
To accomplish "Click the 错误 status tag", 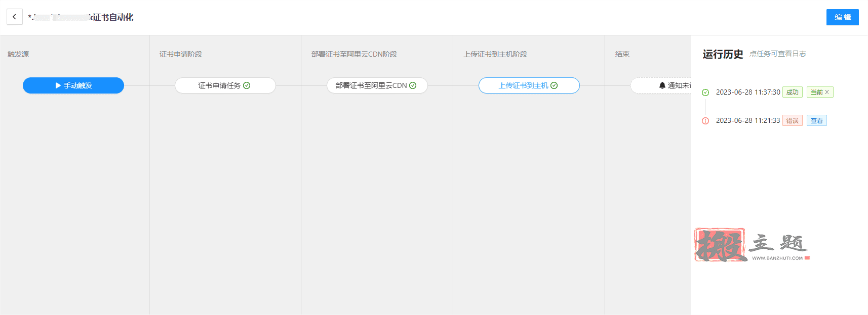I will (793, 120).
